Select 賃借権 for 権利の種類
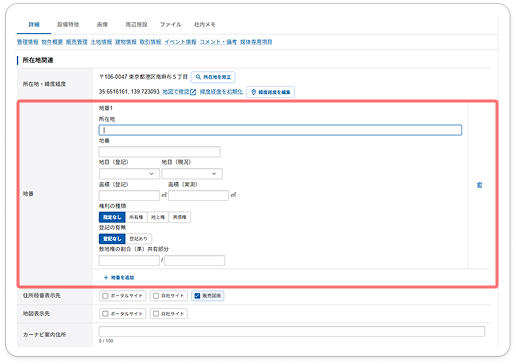The image size is (516, 364). pos(180,217)
